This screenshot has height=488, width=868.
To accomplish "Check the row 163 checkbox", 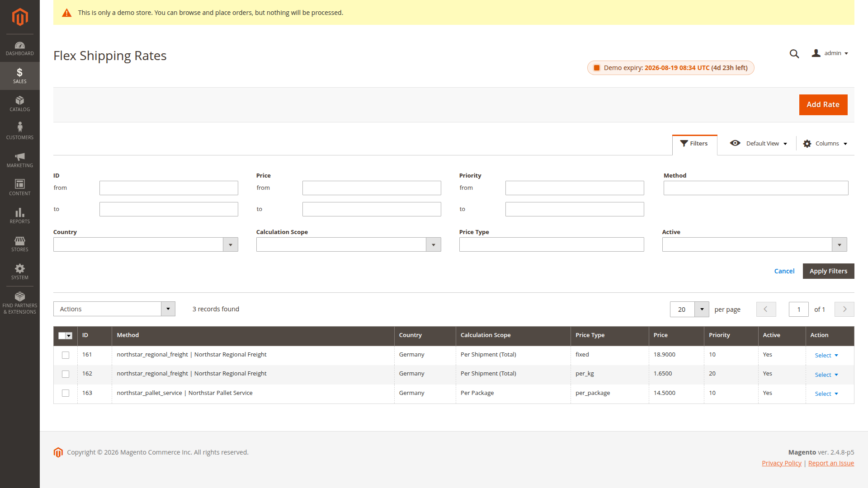I will (66, 393).
